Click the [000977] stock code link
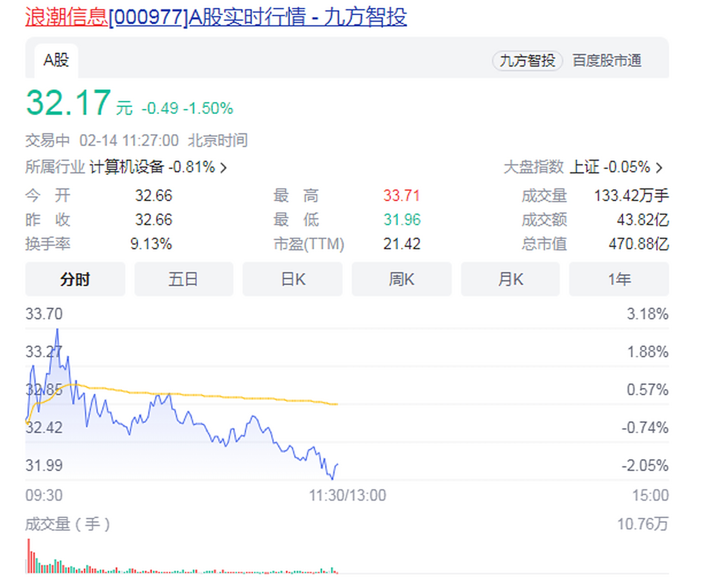Screen dimensions: 707x588 click(x=149, y=17)
